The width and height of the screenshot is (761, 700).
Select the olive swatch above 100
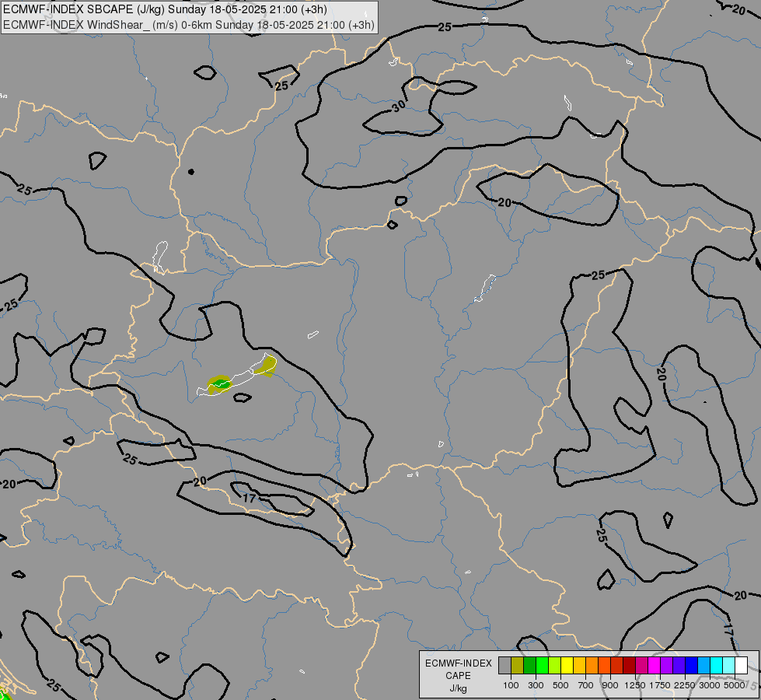click(x=518, y=665)
